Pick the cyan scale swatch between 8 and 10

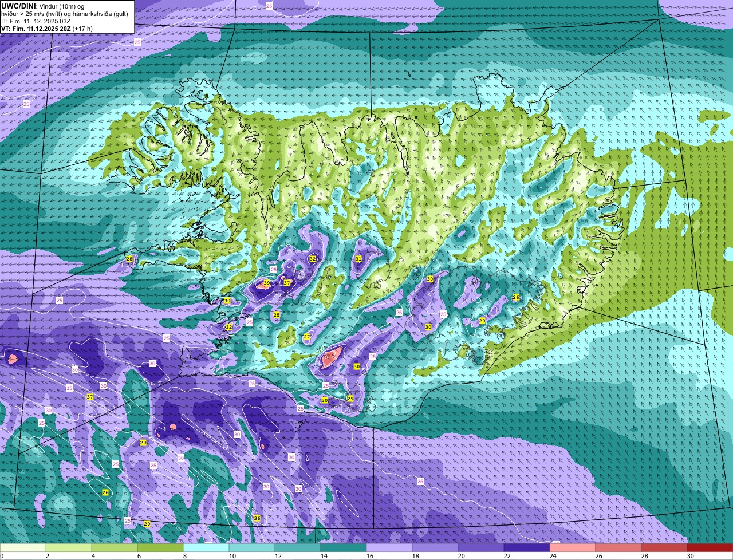click(206, 548)
